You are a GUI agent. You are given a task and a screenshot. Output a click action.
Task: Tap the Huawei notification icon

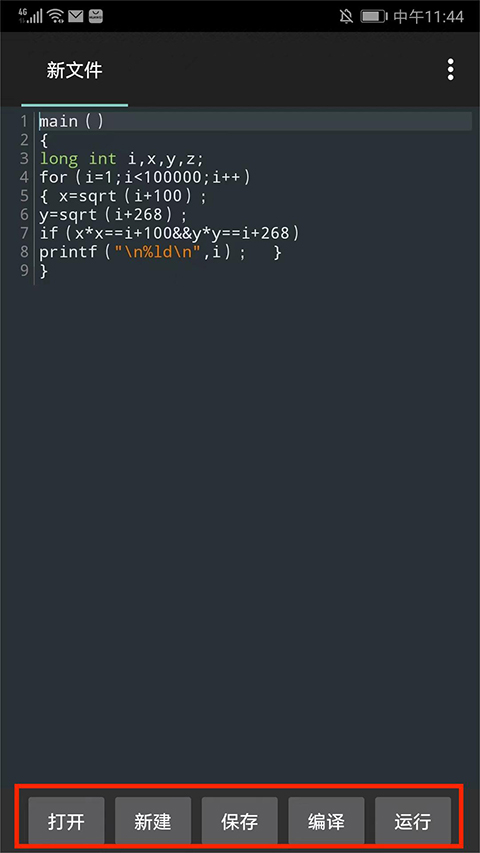point(95,16)
